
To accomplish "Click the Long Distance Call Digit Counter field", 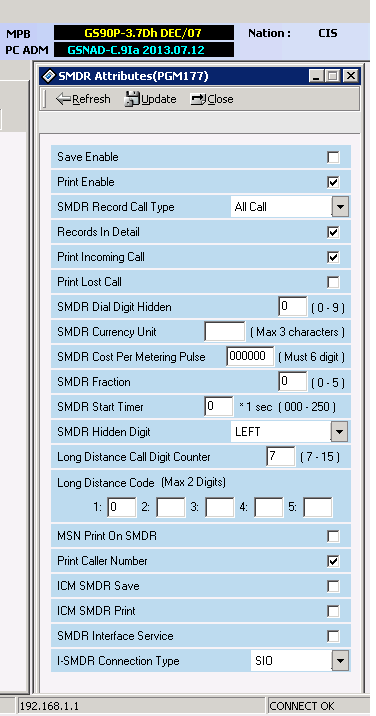I will pos(281,457).
